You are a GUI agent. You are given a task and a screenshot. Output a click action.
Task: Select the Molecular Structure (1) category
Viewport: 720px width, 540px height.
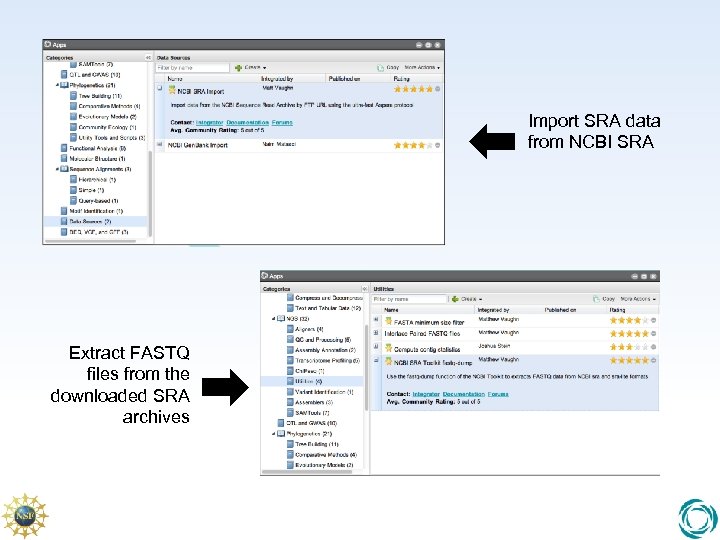[97, 159]
